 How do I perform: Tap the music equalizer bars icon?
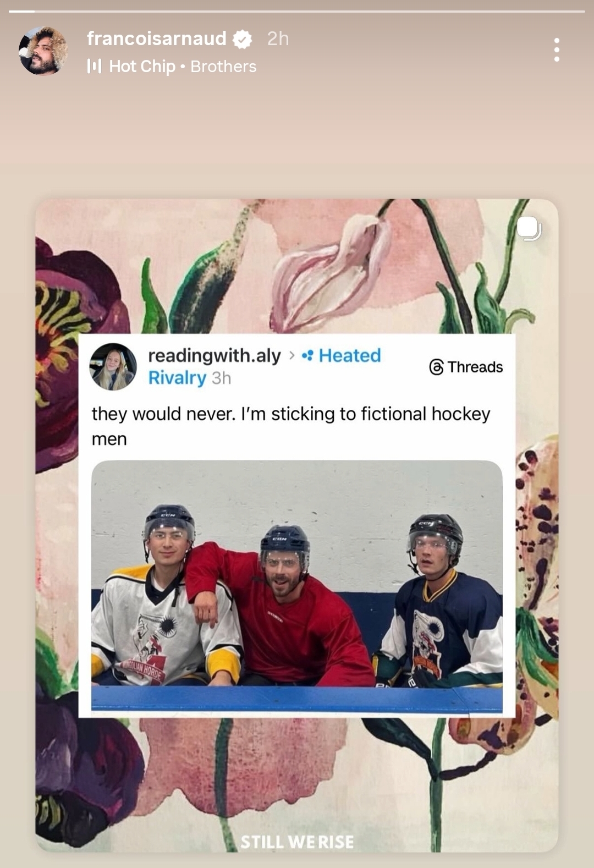coord(95,67)
